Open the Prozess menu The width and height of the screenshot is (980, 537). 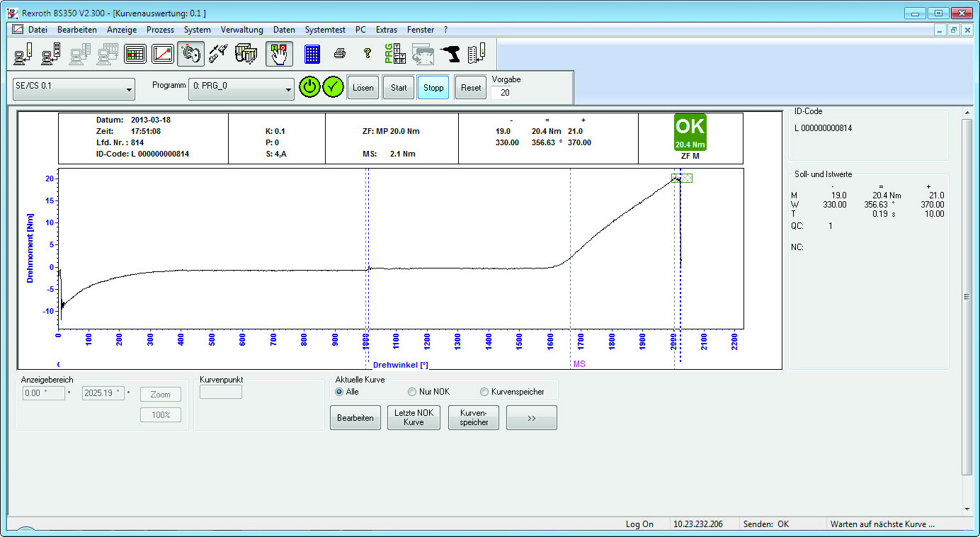click(160, 30)
